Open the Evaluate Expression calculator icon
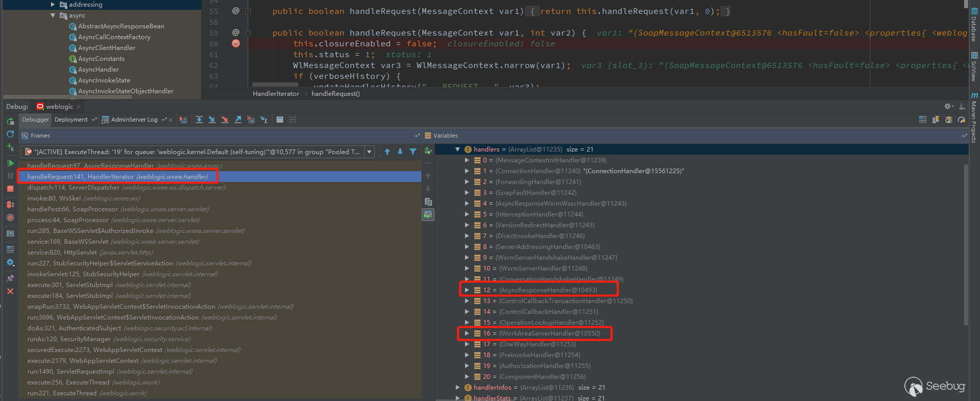This screenshot has width=980, height=401. 280,120
